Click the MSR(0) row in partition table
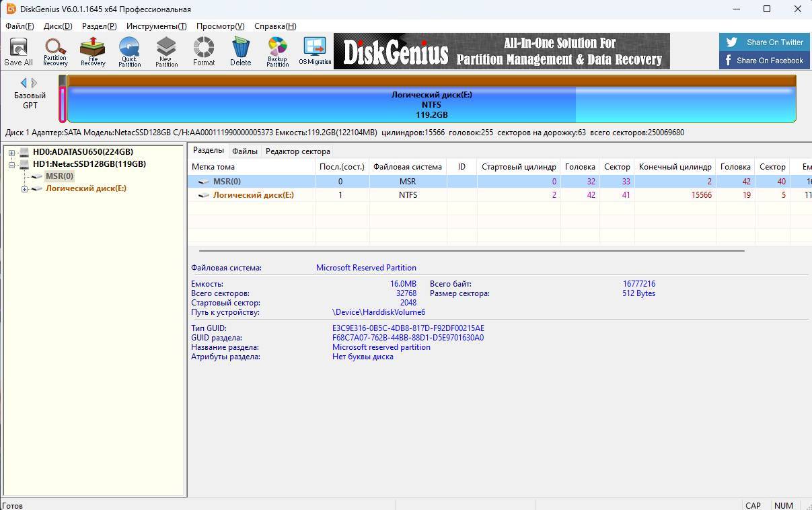Viewport: 812px width, 510px height. [499, 182]
